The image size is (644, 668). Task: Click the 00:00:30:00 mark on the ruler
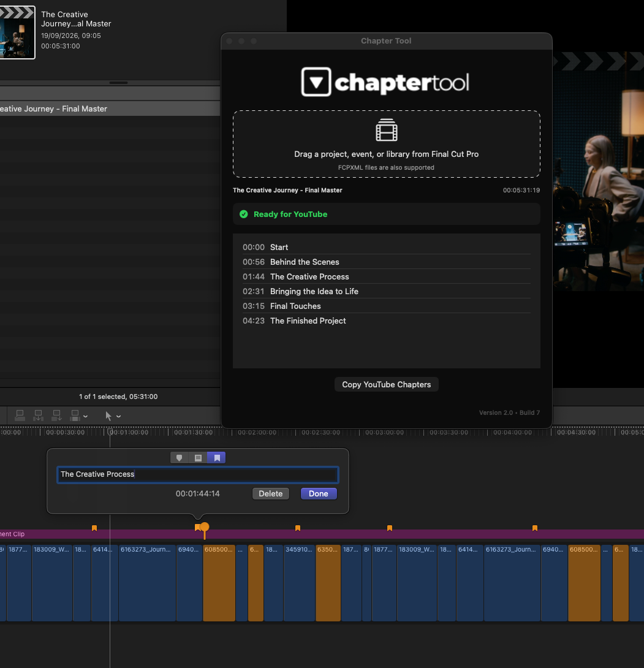65,433
